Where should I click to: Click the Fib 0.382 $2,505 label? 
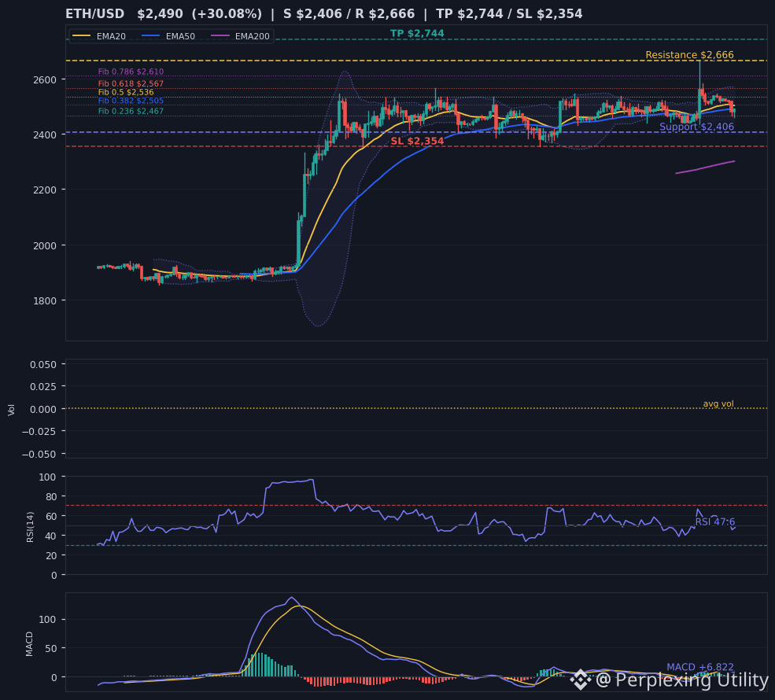click(131, 101)
